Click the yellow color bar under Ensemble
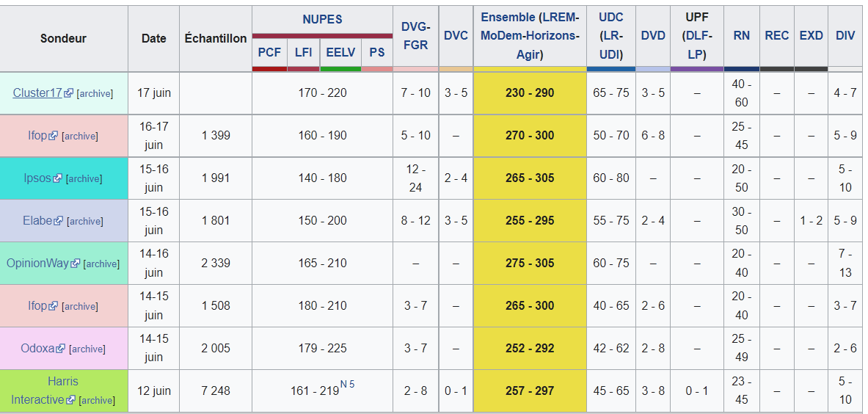This screenshot has width=868, height=414. click(530, 69)
